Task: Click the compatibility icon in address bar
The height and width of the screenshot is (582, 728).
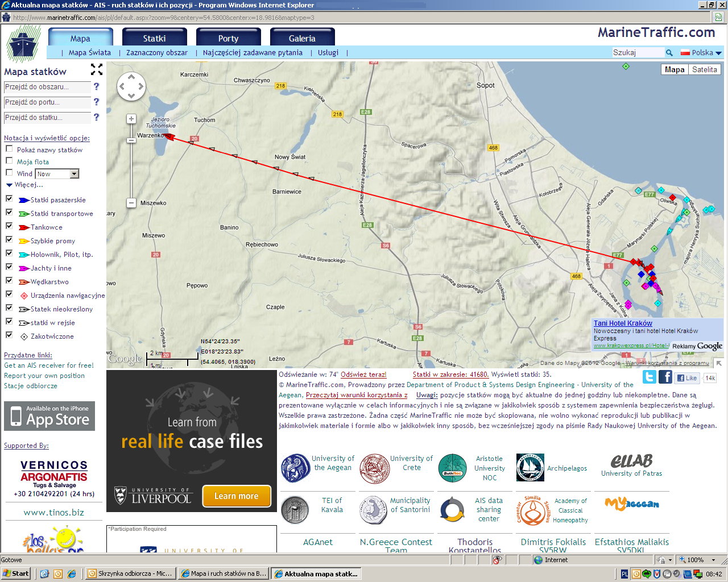Action: 718,17
